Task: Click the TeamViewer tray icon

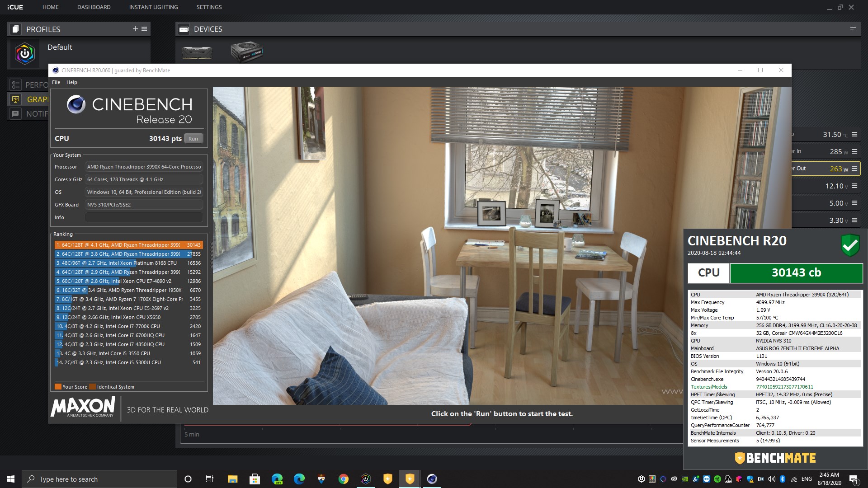Action: point(707,479)
